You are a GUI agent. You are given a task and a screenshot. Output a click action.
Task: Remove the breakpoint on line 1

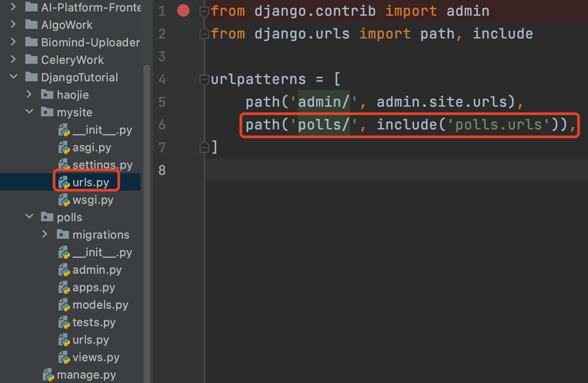[x=183, y=10]
